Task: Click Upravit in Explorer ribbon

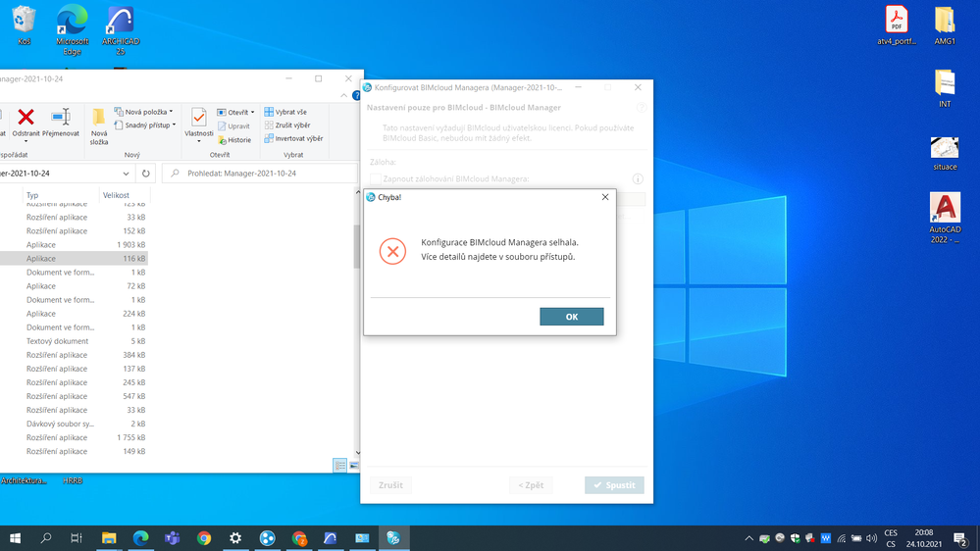Action: pyautogui.click(x=233, y=126)
